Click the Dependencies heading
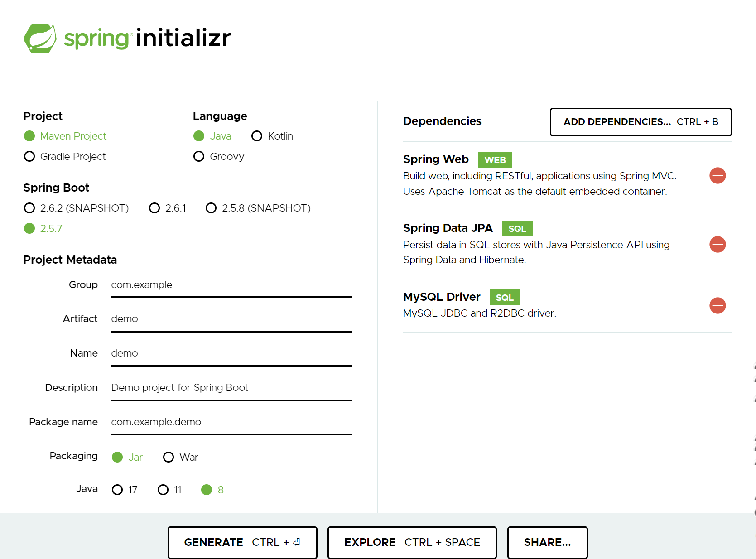756x559 pixels. (442, 121)
